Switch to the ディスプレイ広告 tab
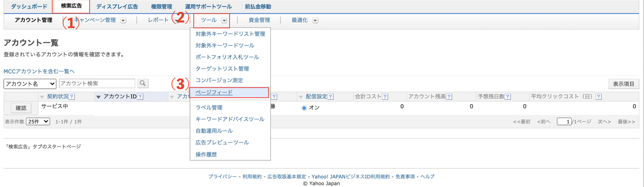 [x=117, y=7]
